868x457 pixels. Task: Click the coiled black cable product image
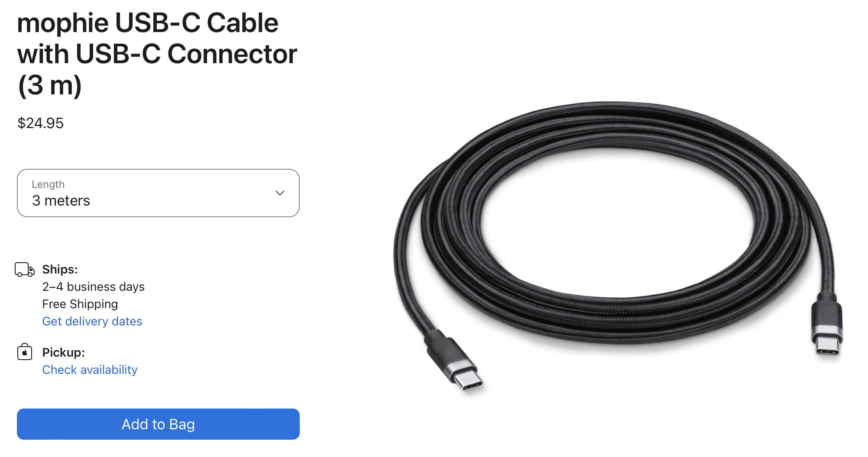618,247
